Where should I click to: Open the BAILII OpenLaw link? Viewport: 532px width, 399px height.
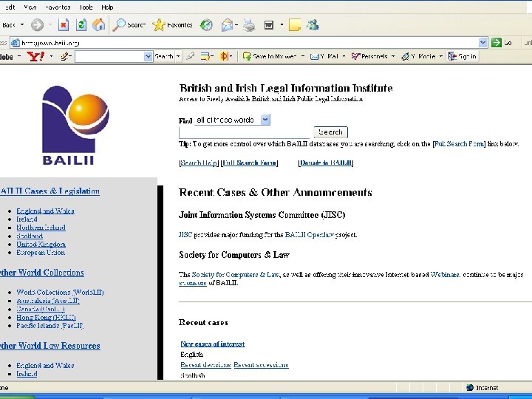tap(310, 235)
